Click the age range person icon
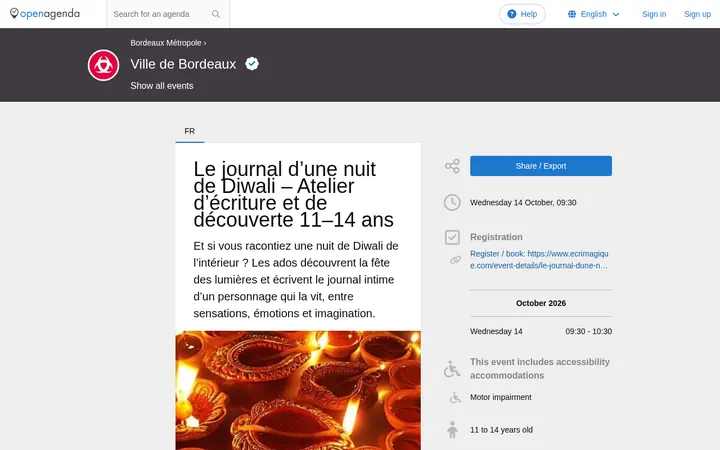The width and height of the screenshot is (720, 450). (452, 430)
